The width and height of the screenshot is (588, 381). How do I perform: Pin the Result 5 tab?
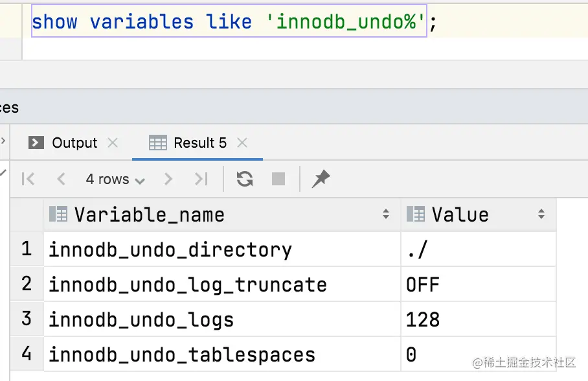pyautogui.click(x=321, y=179)
